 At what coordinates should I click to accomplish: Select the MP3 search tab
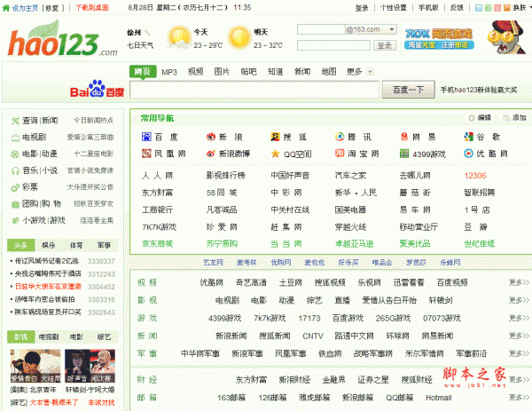(169, 72)
